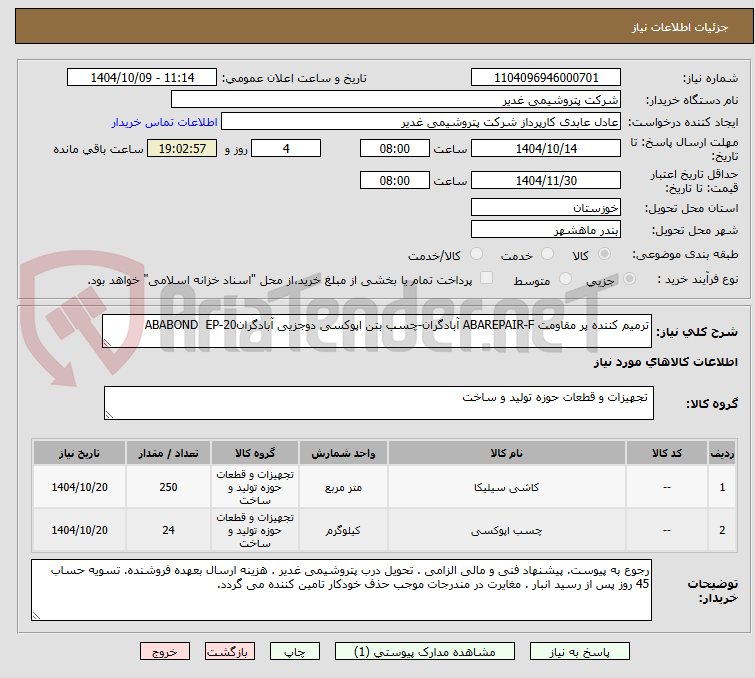Click the جزئیات اطلاعات نیاز header title
Viewport: 755px width, 678px height.
(680, 27)
